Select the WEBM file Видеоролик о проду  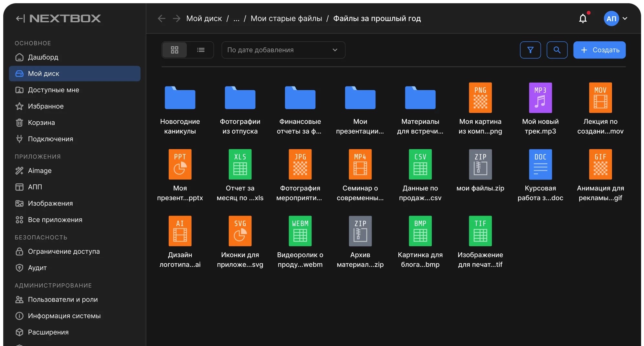coord(300,243)
